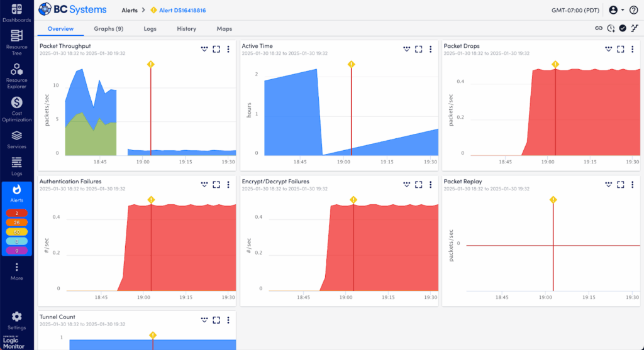Click the BC Systems logo
Image resolution: width=644 pixels, height=350 pixels.
[x=72, y=9]
